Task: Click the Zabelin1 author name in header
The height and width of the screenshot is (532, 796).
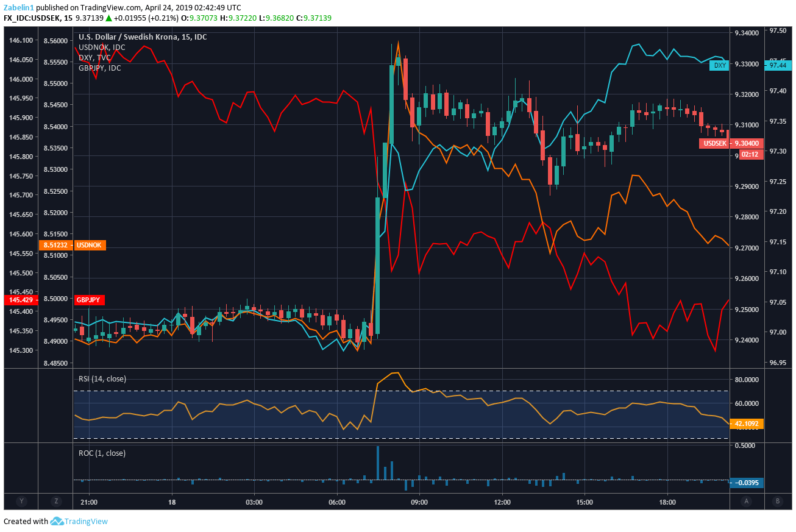Action: pyautogui.click(x=18, y=7)
